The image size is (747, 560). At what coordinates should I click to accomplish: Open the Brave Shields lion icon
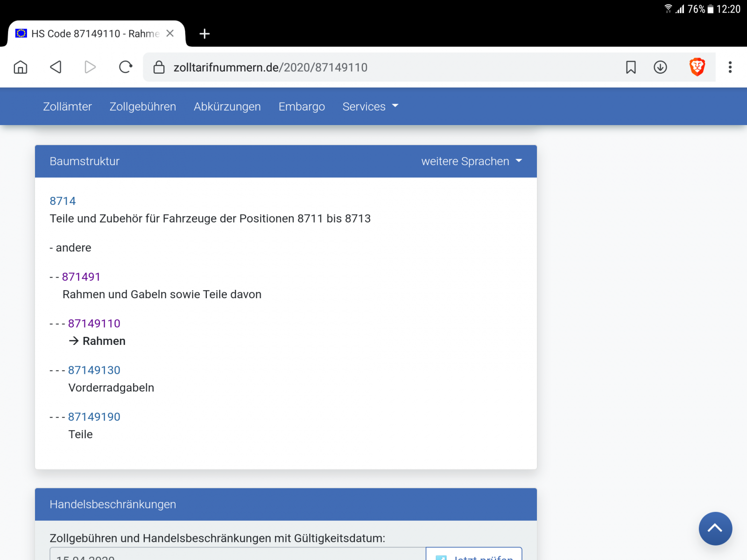coord(697,67)
